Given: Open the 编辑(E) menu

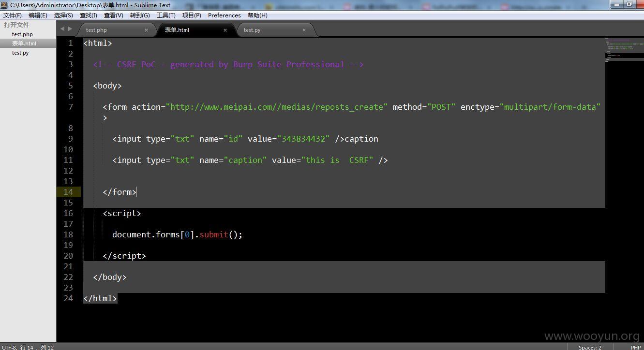Looking at the screenshot, I should coord(38,15).
